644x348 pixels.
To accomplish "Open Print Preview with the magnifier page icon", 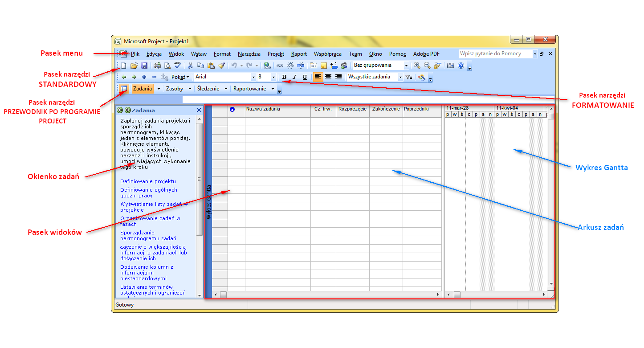I will tap(167, 66).
